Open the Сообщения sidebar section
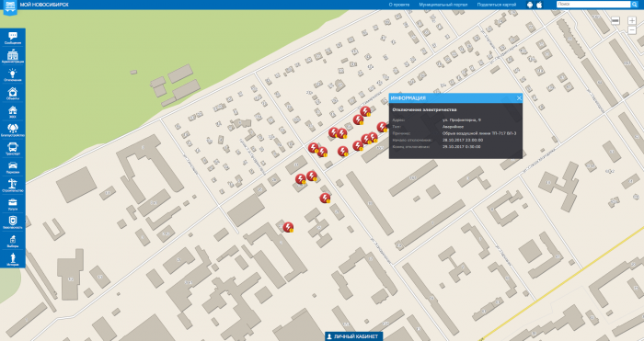Viewport: 644px width, 341px height. tap(13, 38)
